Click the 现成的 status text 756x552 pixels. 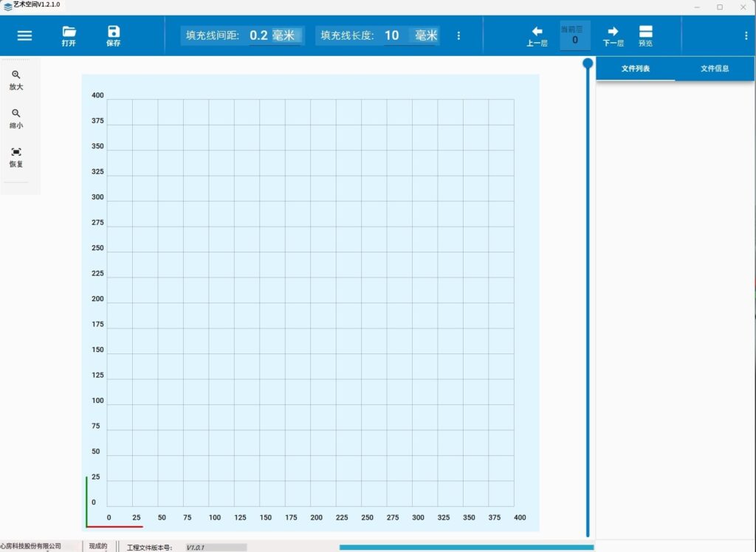pyautogui.click(x=98, y=546)
